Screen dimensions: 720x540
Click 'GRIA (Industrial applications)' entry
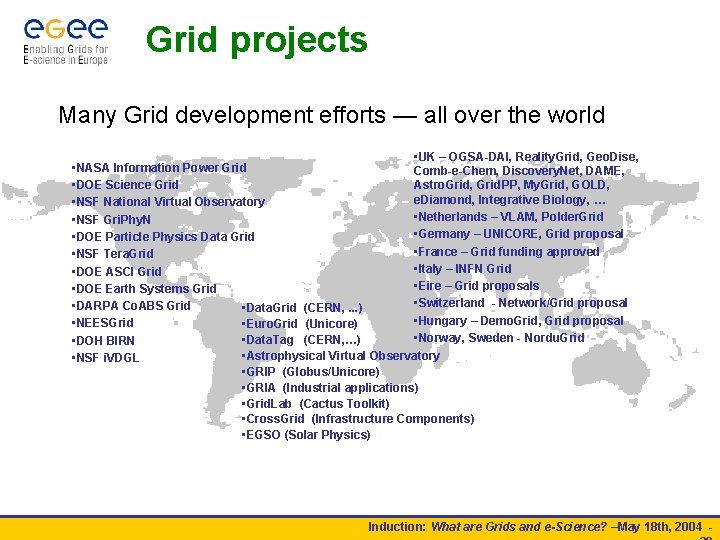click(x=330, y=388)
